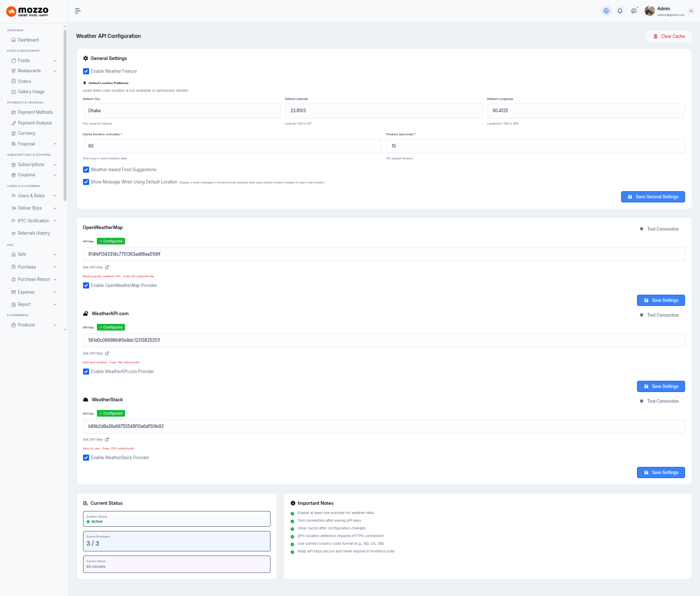
Task: Click the Admin profile avatar
Action: click(x=650, y=11)
